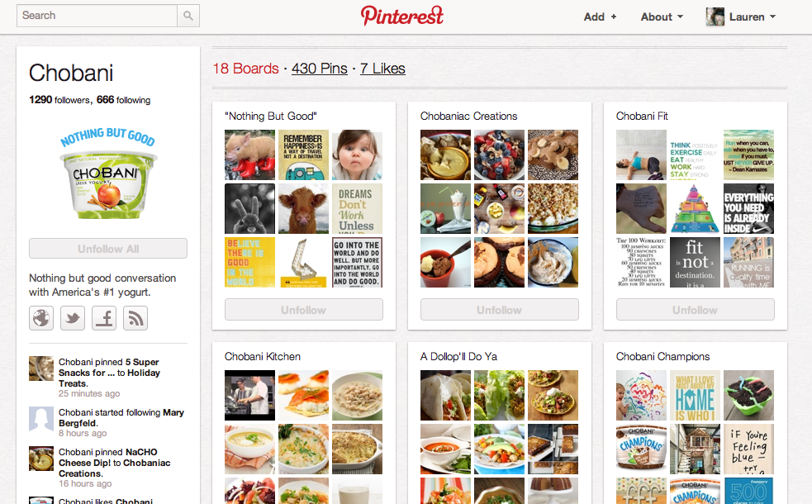The width and height of the screenshot is (812, 504).
Task: Click the Chobani yogurt cup profile image
Action: pyautogui.click(x=108, y=173)
